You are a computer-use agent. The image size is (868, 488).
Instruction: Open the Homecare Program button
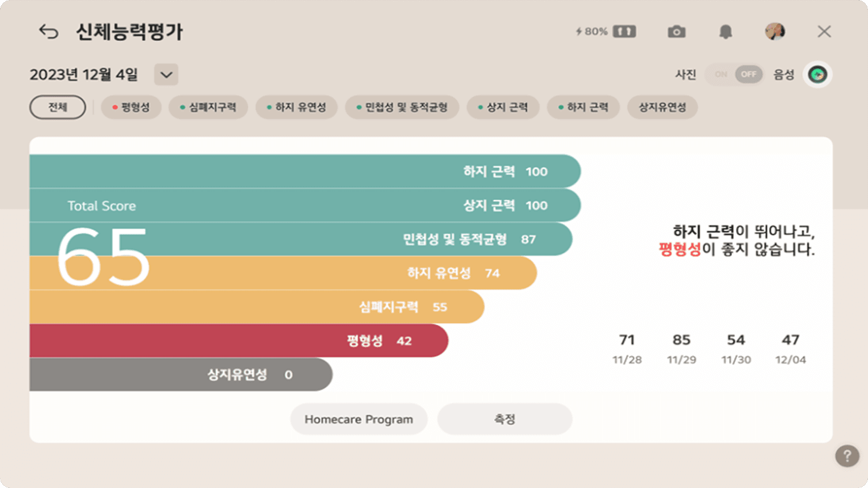pyautogui.click(x=359, y=419)
